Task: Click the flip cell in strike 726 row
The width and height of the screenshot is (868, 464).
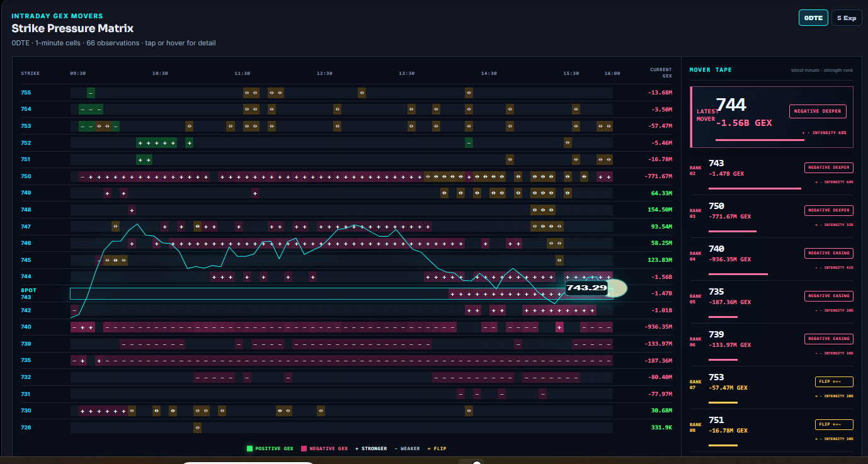Action: (197, 427)
